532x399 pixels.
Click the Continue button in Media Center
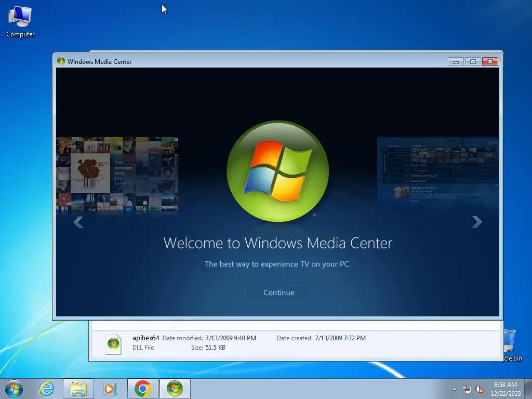(277, 293)
